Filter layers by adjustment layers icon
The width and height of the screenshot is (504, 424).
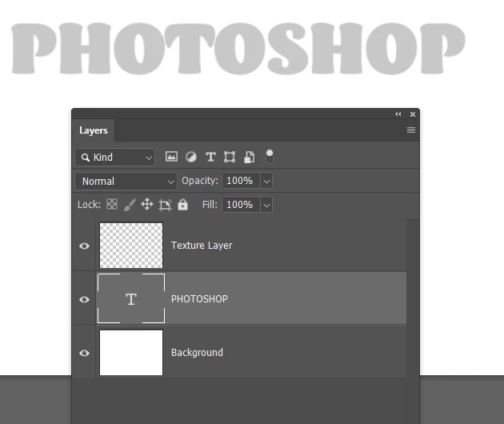click(191, 157)
